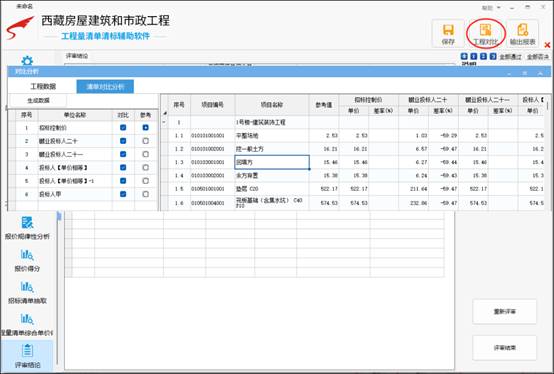The height and width of the screenshot is (374, 554).
Task: Select the 回填方 item name cell
Action: click(272, 162)
